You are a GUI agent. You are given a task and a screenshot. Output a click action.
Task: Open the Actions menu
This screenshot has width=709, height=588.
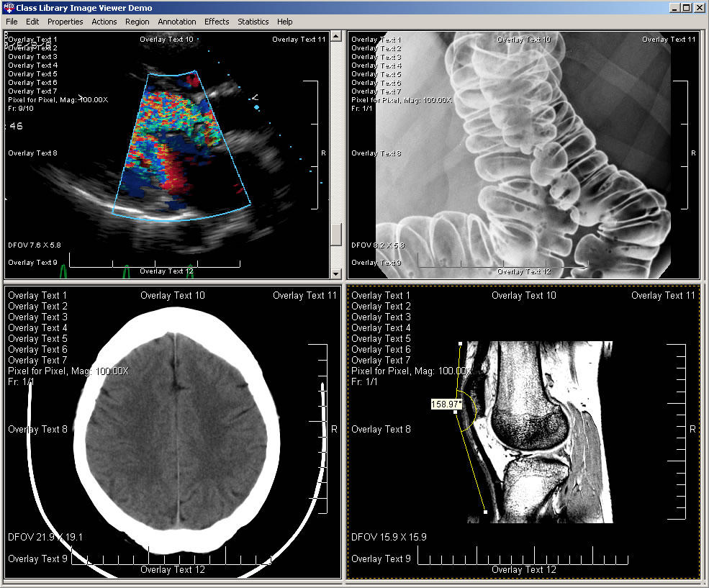click(104, 22)
